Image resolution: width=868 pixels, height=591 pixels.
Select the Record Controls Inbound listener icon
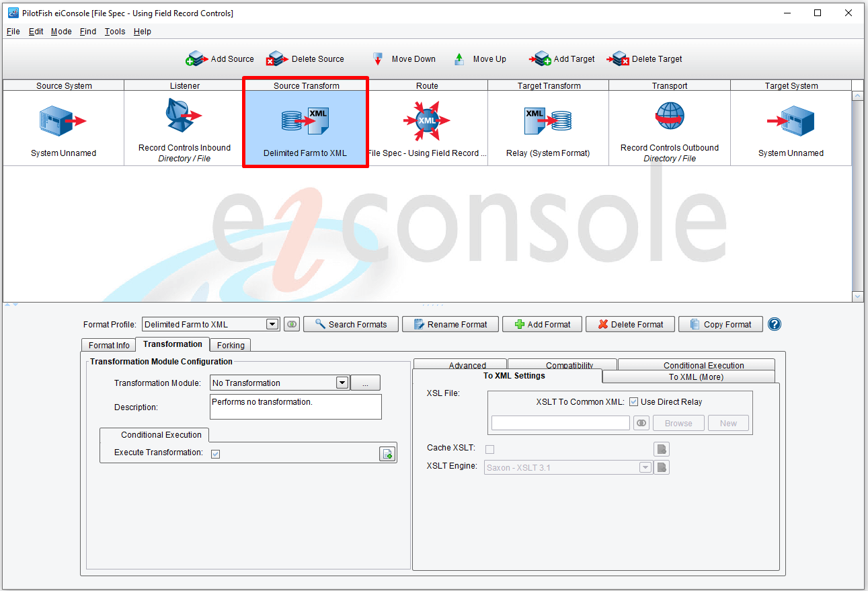pos(184,116)
